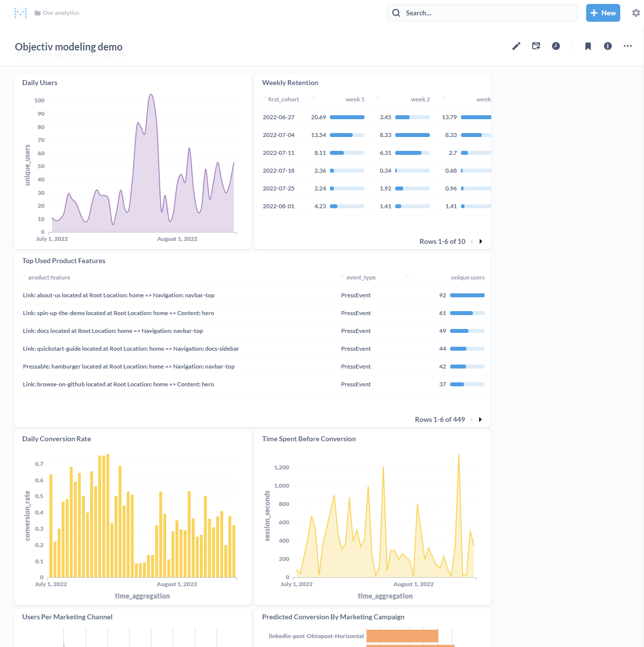Click linkedin-post-Oktopost-Horizontal orange bar
Screen dimensions: 644x647
(402, 636)
